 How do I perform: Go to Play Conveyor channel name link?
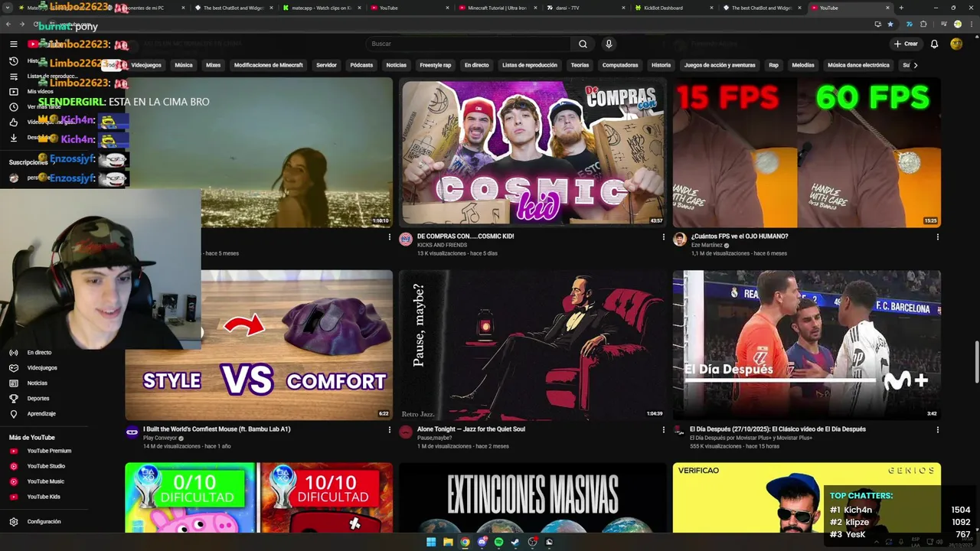(x=160, y=439)
